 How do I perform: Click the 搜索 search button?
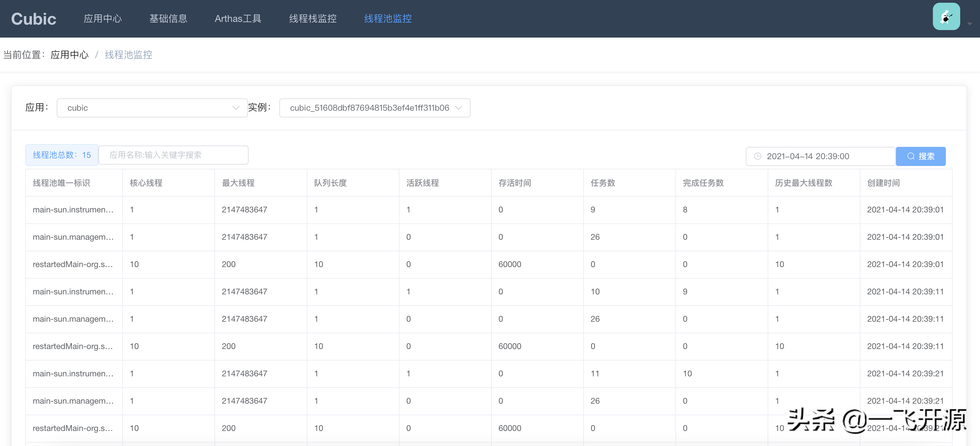tap(921, 156)
